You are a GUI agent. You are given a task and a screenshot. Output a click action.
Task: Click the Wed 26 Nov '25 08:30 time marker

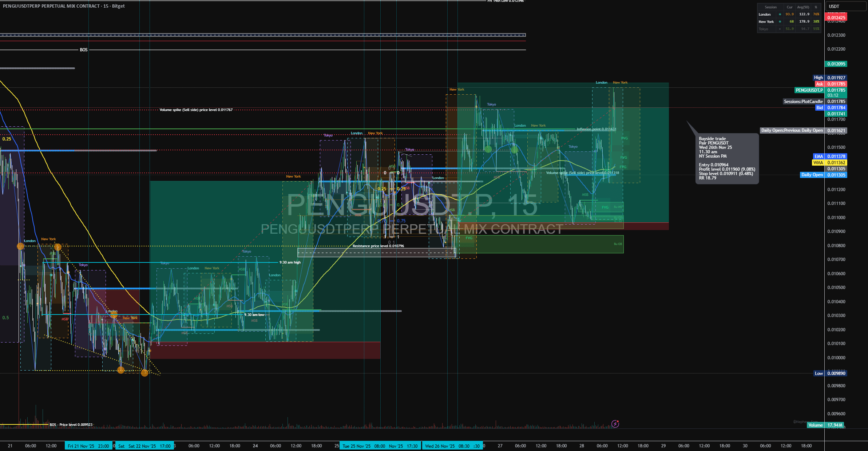(447, 446)
